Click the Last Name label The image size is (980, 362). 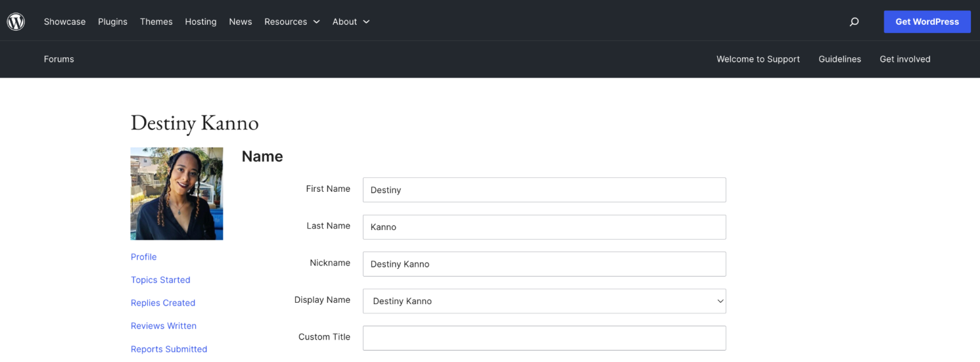(328, 226)
